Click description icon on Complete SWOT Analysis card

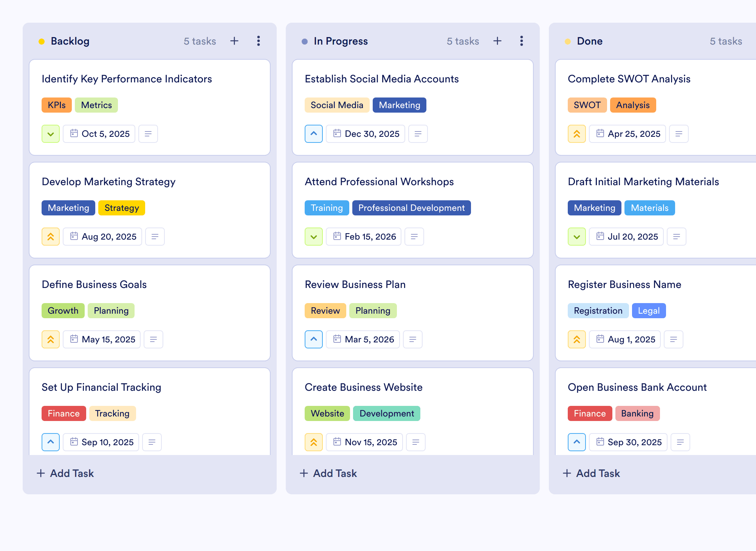(x=679, y=134)
